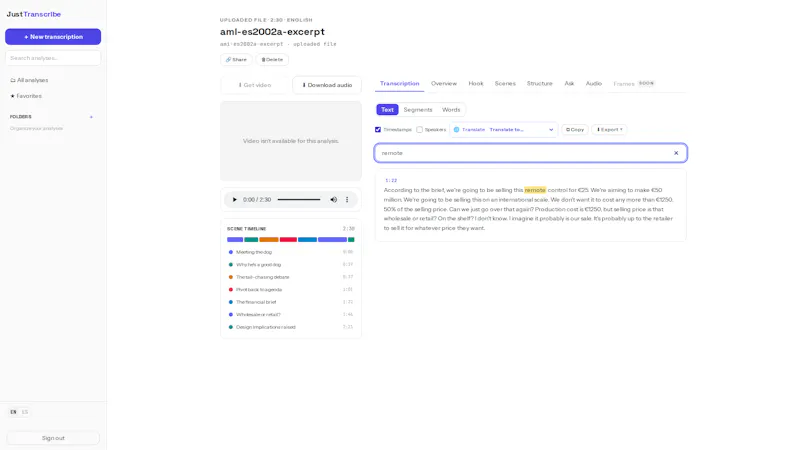The height and width of the screenshot is (450, 800).
Task: Clear the search with the X icon
Action: point(676,153)
